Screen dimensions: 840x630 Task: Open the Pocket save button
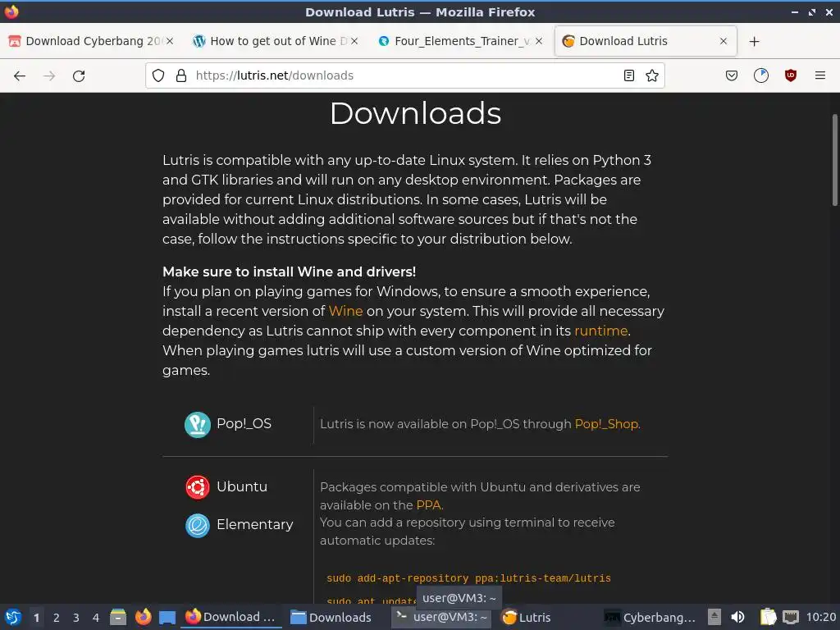732,75
